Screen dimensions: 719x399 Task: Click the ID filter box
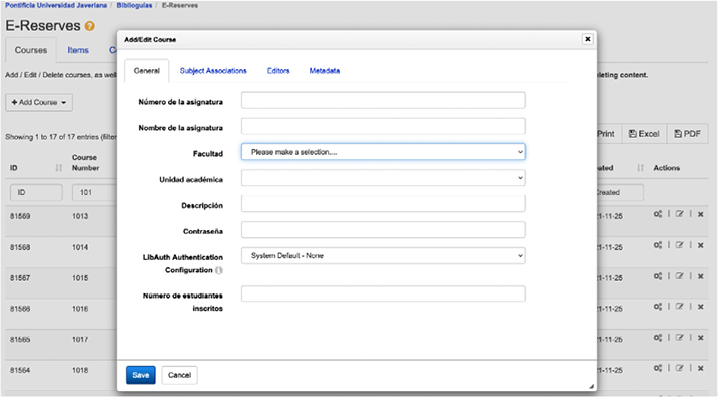coord(36,193)
